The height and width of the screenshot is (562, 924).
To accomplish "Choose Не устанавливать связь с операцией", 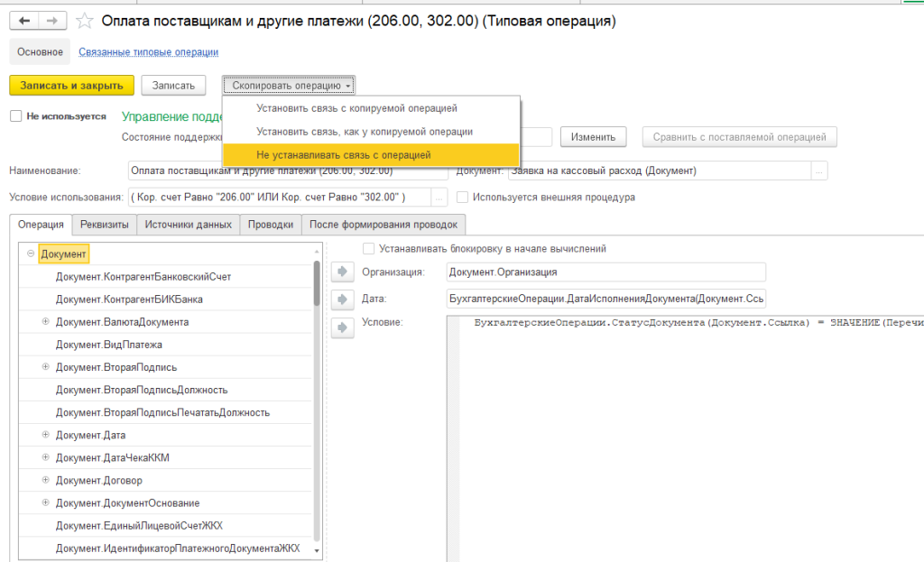I will (343, 155).
